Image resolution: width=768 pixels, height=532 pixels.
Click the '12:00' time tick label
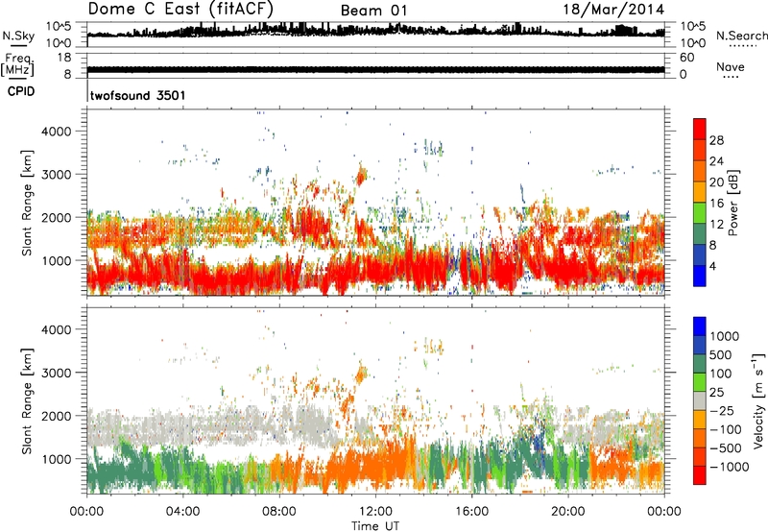click(x=375, y=512)
